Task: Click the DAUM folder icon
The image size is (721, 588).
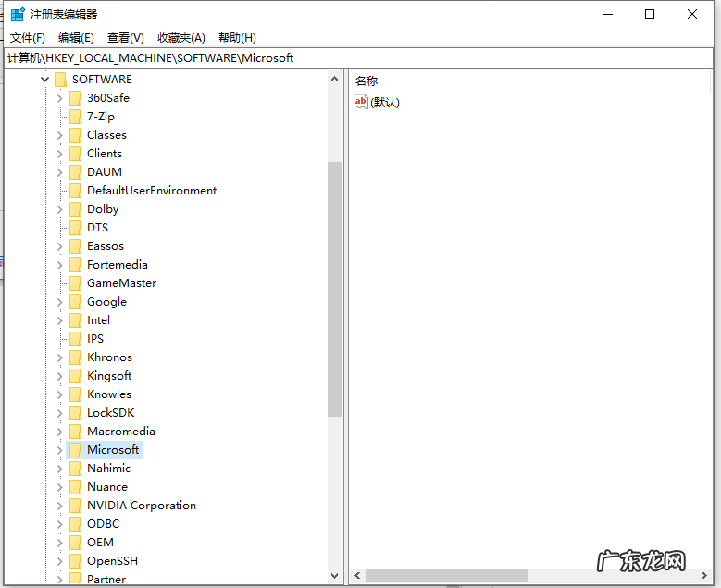Action: (x=75, y=172)
